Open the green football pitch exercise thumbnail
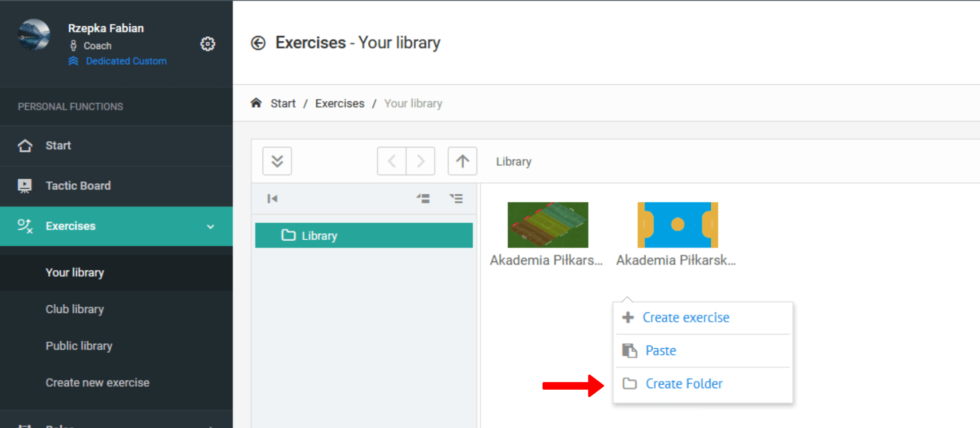980x428 pixels. coord(548,225)
